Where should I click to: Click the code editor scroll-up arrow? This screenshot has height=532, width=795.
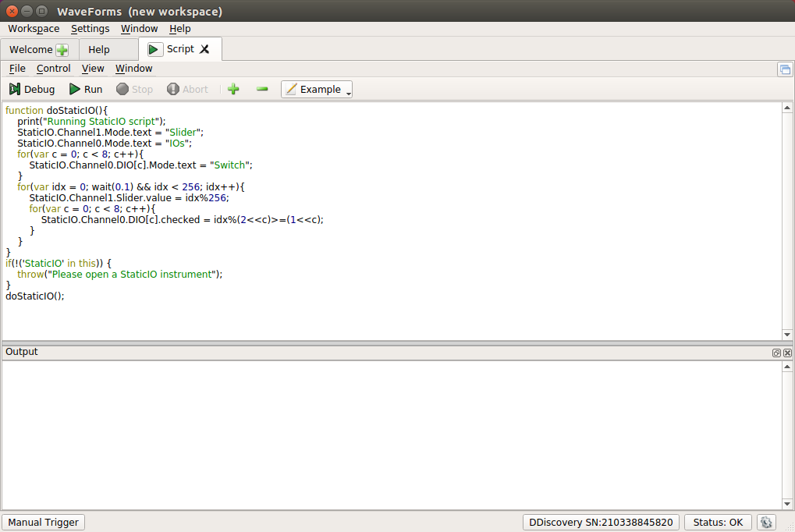[787, 108]
